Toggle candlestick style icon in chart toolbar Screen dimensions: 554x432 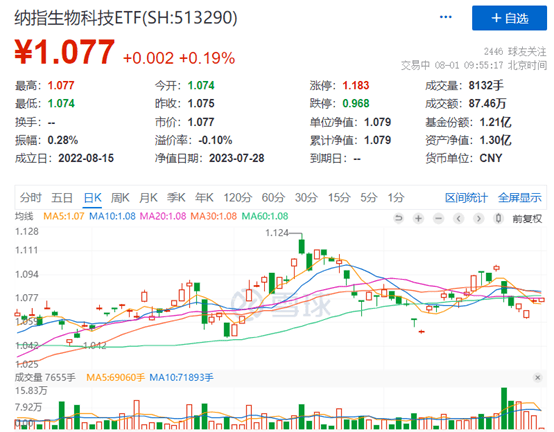coord(498,219)
